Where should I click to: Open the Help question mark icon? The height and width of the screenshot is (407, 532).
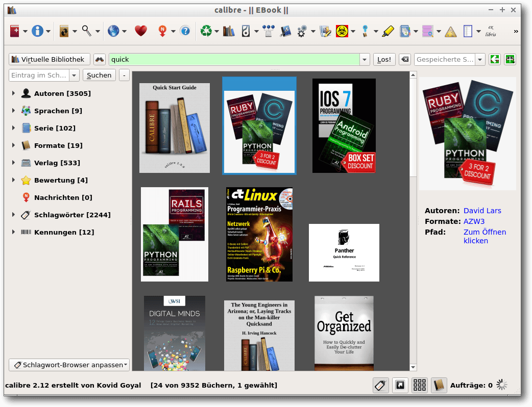click(185, 31)
